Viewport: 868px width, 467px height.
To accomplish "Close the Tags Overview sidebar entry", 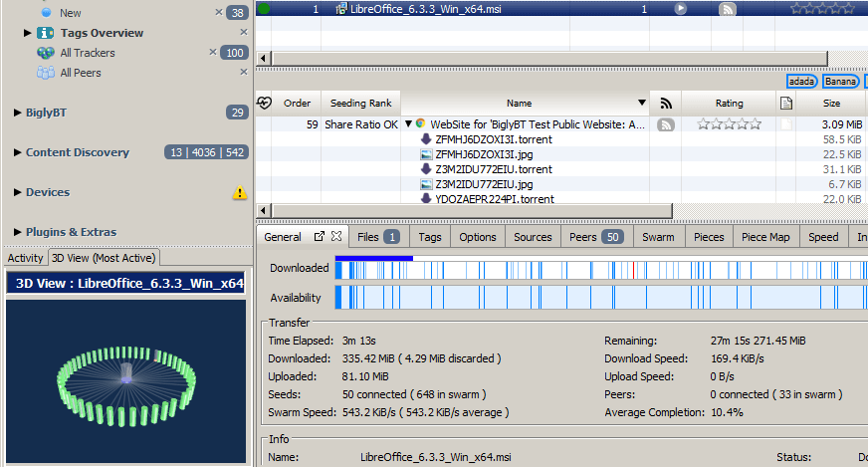I will (x=244, y=32).
